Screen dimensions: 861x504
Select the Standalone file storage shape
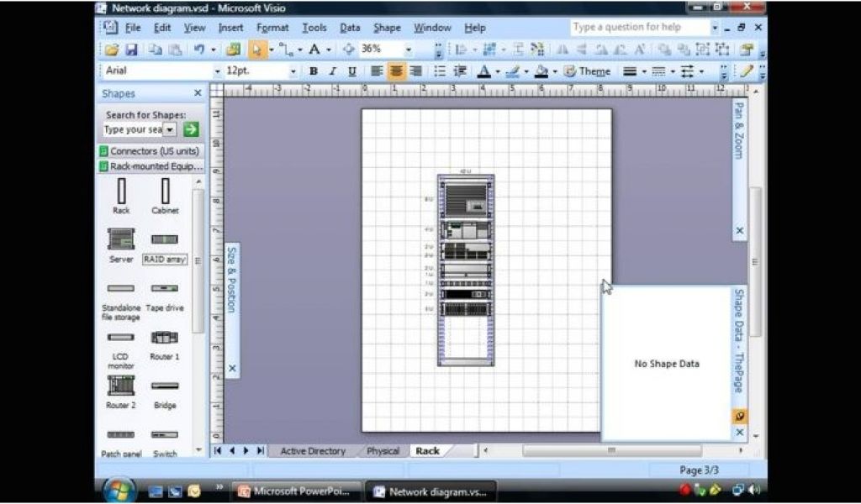(x=121, y=302)
